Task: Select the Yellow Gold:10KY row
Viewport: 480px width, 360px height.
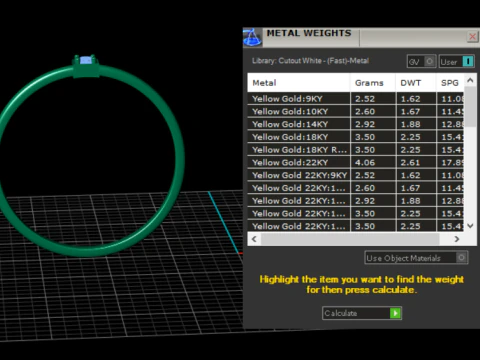Action: click(x=355, y=112)
